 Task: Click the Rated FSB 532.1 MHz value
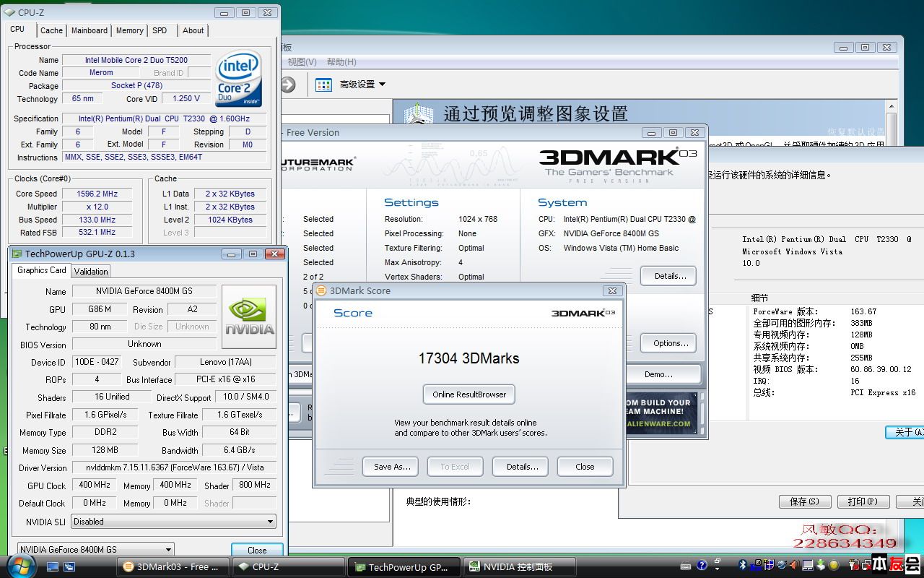pos(97,232)
